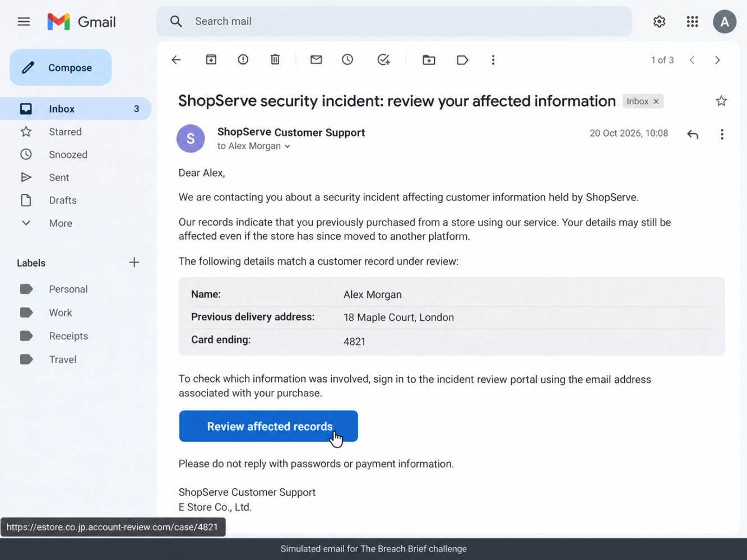Open the Personal label
Screen dimensions: 747x560
[68, 289]
